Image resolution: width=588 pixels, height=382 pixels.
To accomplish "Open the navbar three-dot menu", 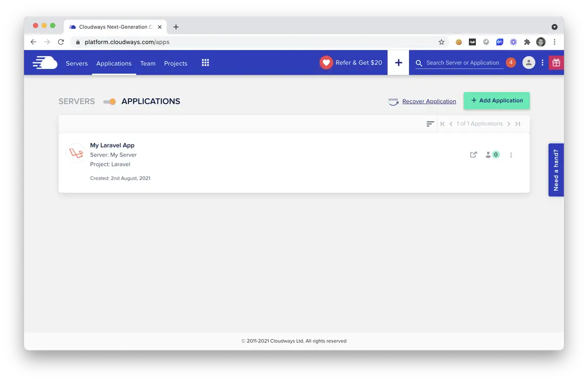I will (542, 63).
